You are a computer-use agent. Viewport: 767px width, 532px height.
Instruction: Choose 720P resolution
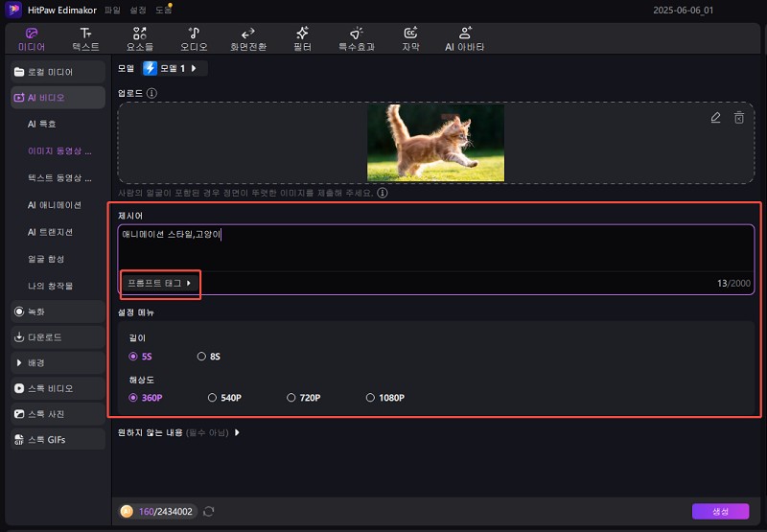[x=304, y=398]
